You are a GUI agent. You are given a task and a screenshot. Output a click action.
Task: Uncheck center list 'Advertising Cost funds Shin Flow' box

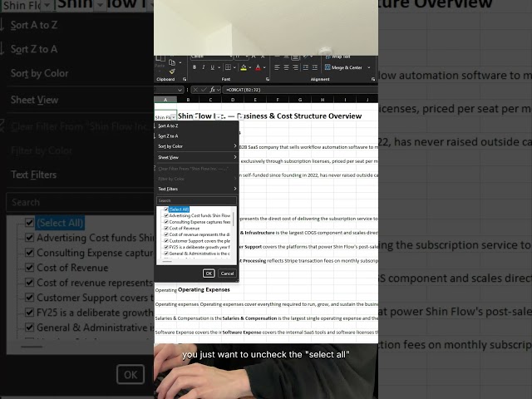click(166, 215)
